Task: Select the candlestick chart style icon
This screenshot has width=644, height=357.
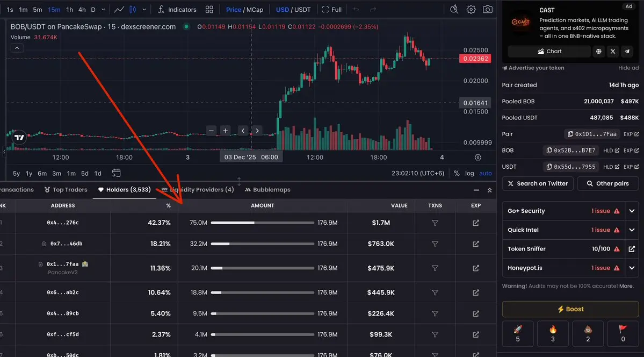Action: 133,10
